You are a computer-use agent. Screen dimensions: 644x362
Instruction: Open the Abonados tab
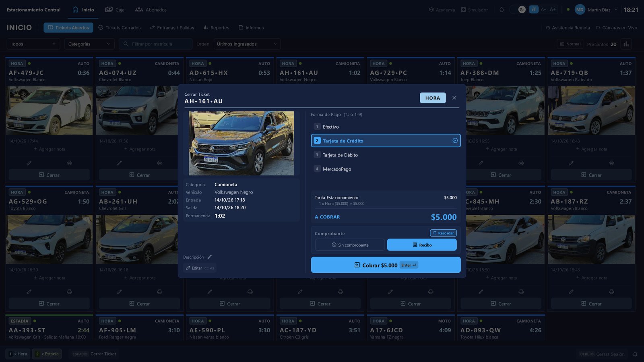[151, 10]
